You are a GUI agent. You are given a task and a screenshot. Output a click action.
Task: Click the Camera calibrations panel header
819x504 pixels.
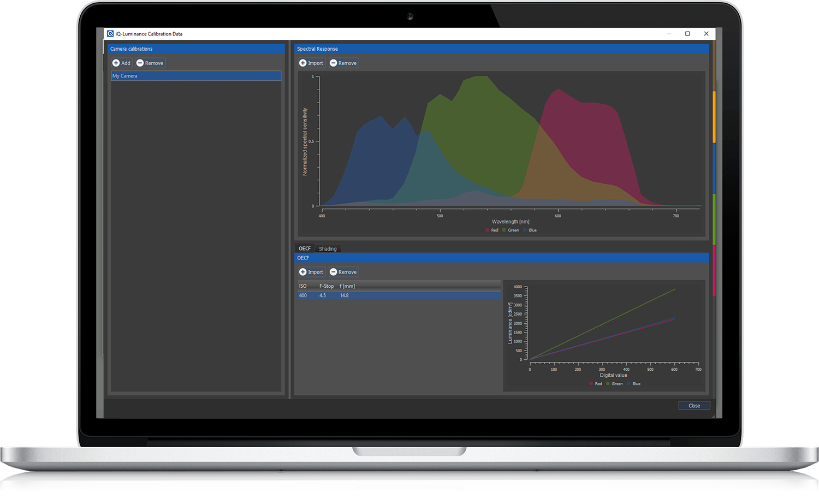click(x=196, y=49)
